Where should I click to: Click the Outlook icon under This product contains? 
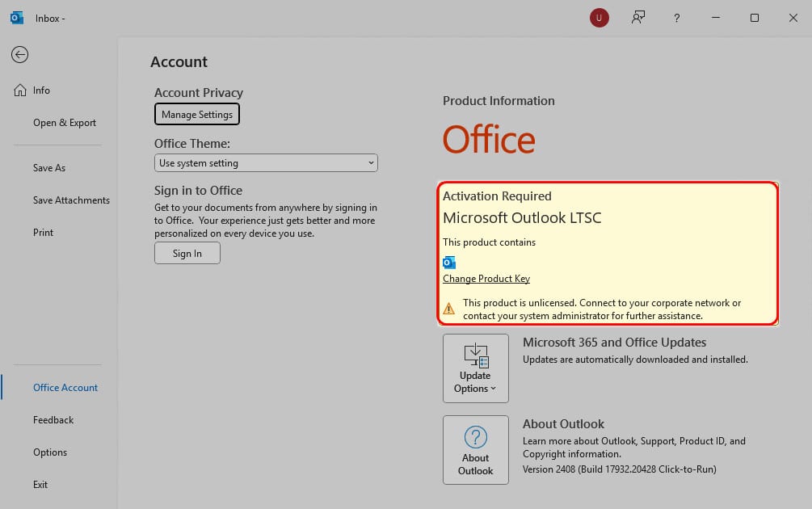point(449,263)
